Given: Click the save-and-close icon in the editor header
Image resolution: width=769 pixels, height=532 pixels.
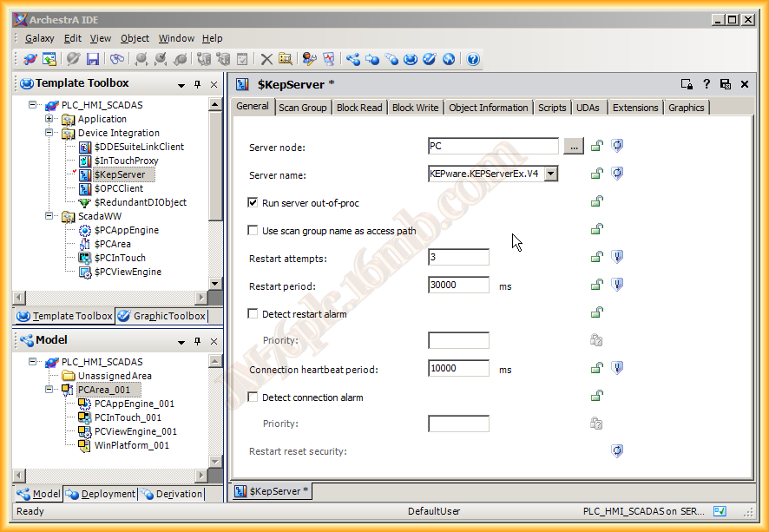Looking at the screenshot, I should point(687,84).
